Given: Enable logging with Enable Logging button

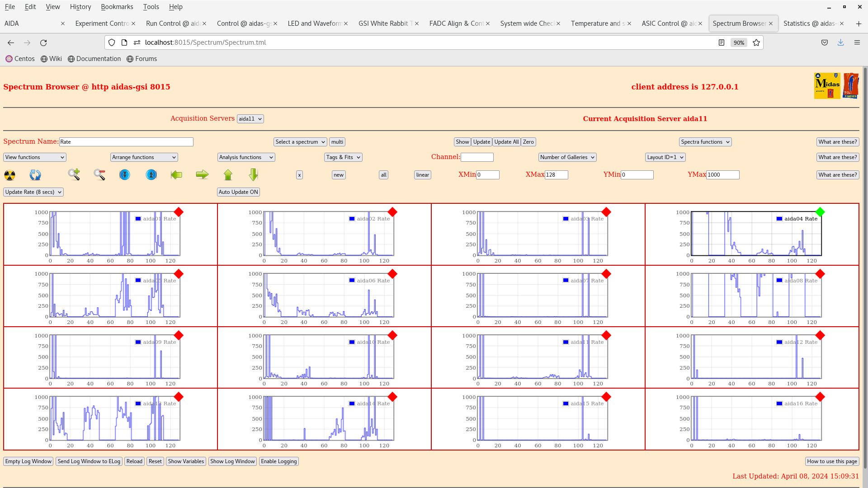Looking at the screenshot, I should tap(279, 461).
